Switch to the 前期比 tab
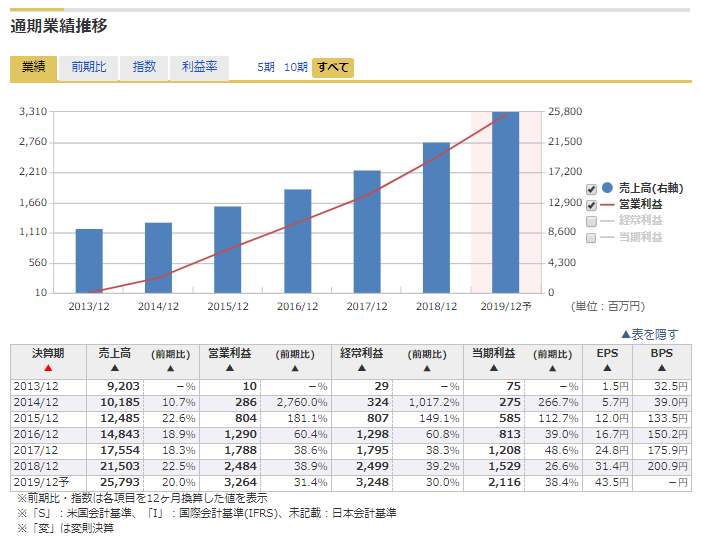 [x=89, y=67]
